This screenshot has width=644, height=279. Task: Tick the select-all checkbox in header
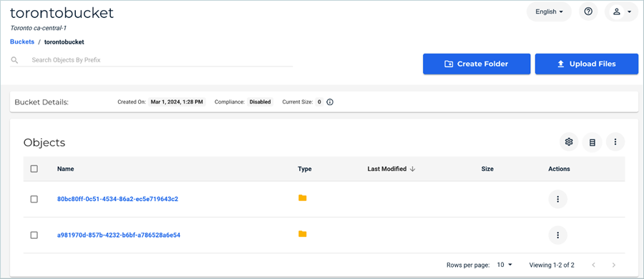34,169
